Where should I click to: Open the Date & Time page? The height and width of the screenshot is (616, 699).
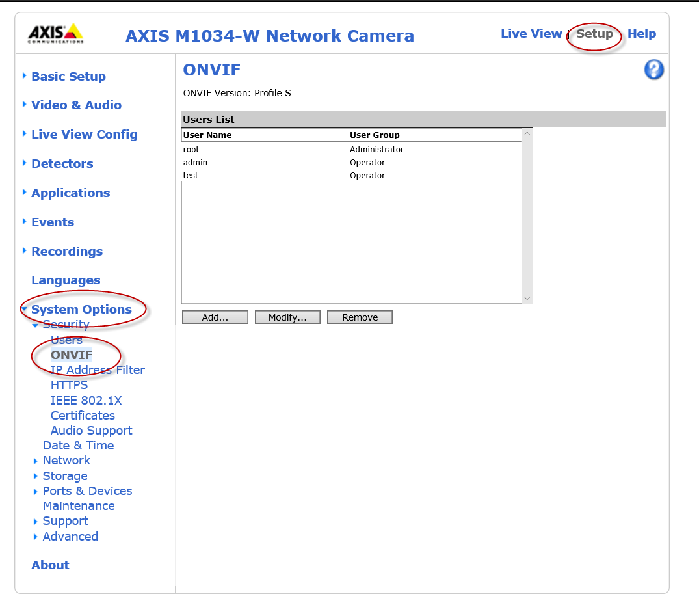tap(78, 445)
